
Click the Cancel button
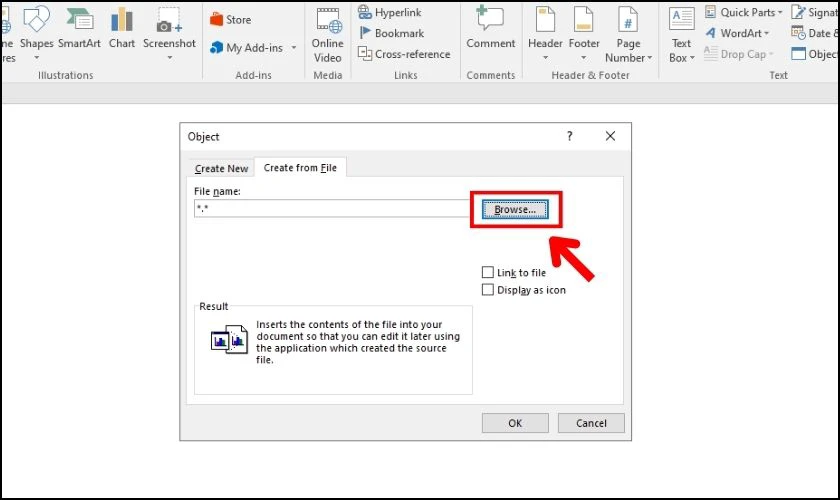tap(591, 423)
